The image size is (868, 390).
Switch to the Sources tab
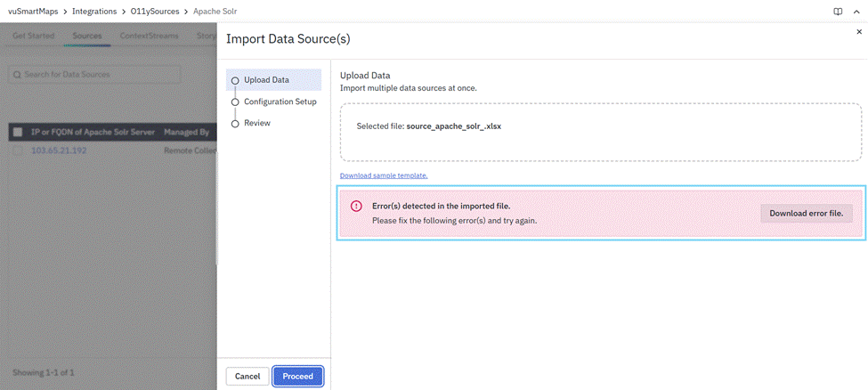(x=86, y=37)
